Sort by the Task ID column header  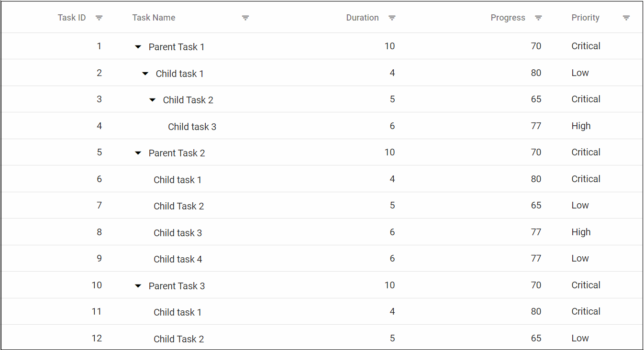(72, 18)
